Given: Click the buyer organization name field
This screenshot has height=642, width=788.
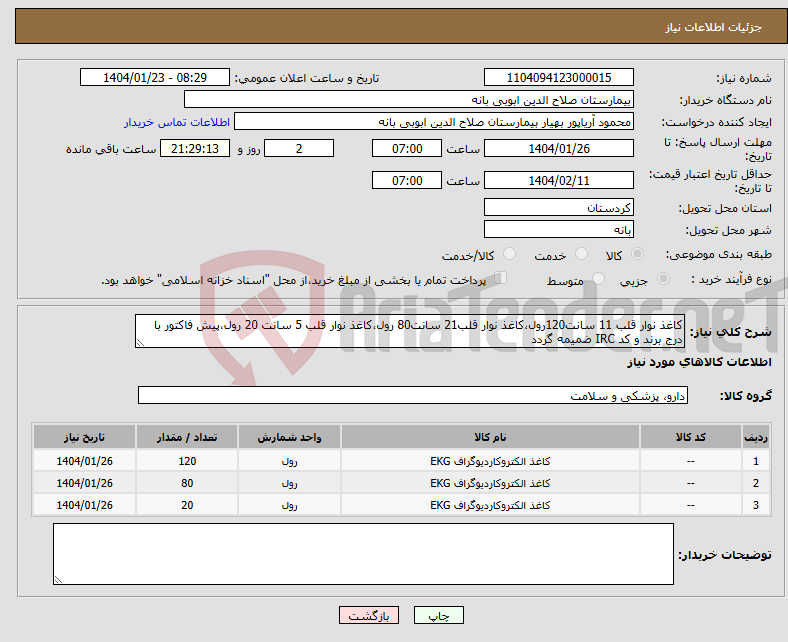Looking at the screenshot, I should (x=409, y=100).
